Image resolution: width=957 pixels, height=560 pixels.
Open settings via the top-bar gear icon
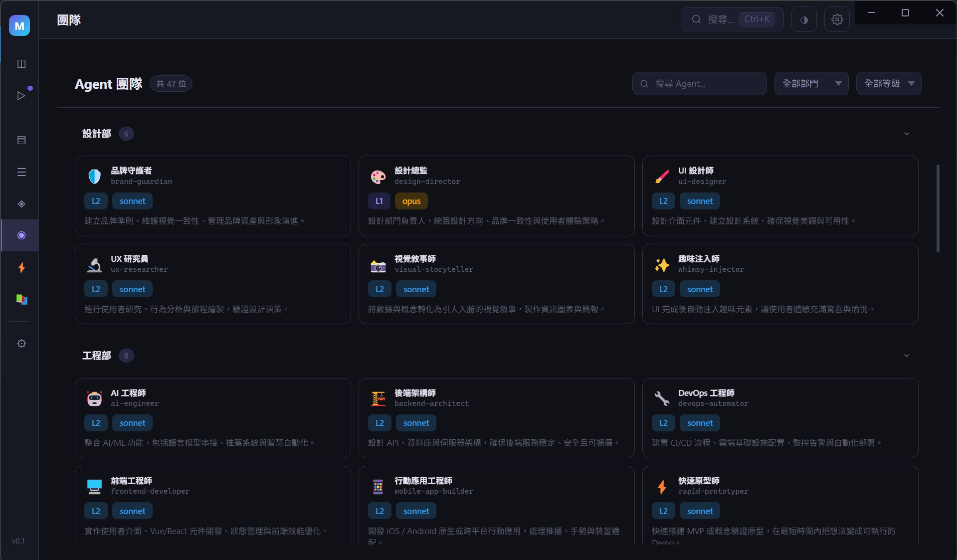(x=837, y=19)
